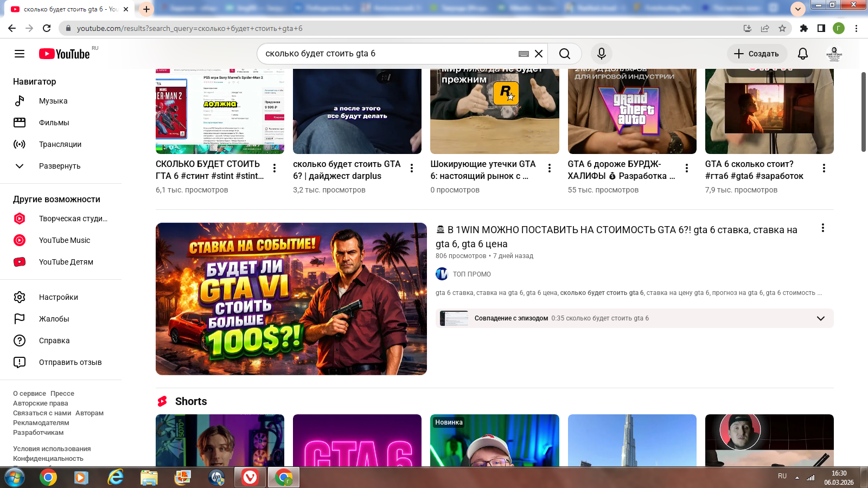Image resolution: width=868 pixels, height=488 pixels.
Task: Open the ТОП ПРОМО channel link
Action: tap(471, 274)
